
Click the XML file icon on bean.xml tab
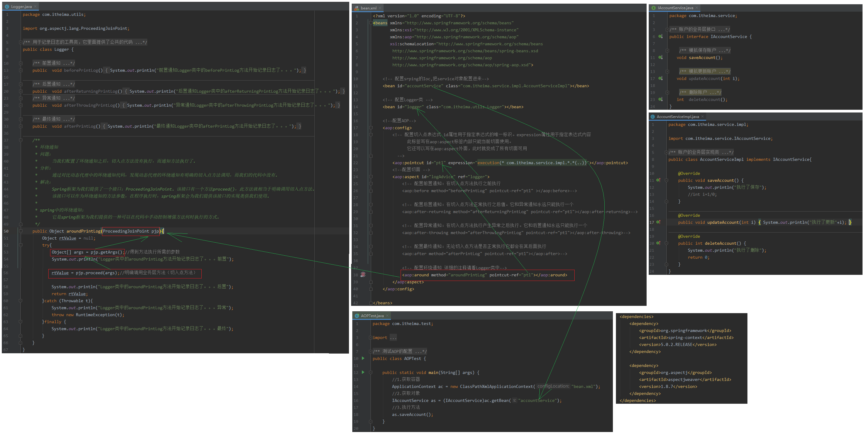click(357, 8)
